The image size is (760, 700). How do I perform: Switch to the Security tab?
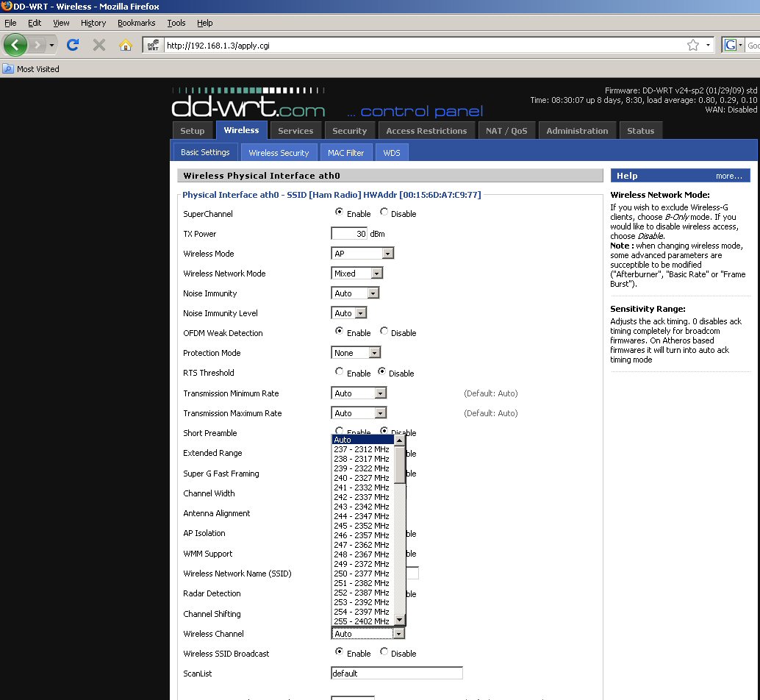pyautogui.click(x=349, y=130)
